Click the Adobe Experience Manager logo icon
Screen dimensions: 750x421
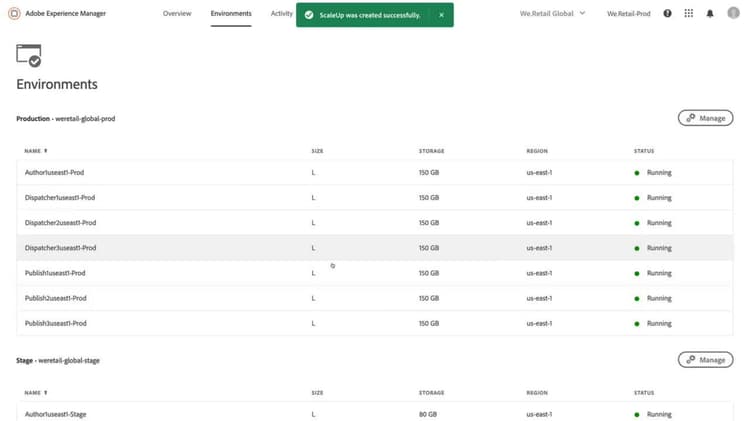pos(14,13)
